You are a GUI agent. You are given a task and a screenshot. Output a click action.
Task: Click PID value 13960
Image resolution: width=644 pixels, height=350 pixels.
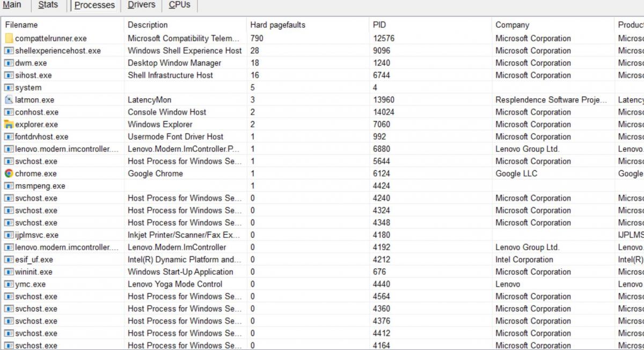(384, 100)
